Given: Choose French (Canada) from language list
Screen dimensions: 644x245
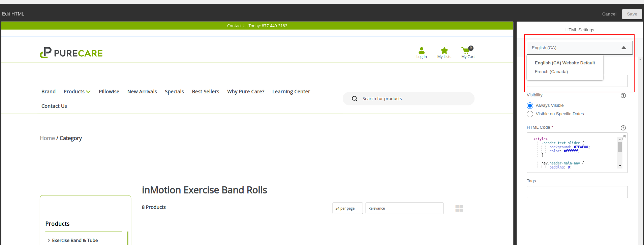Looking at the screenshot, I should pyautogui.click(x=551, y=72).
